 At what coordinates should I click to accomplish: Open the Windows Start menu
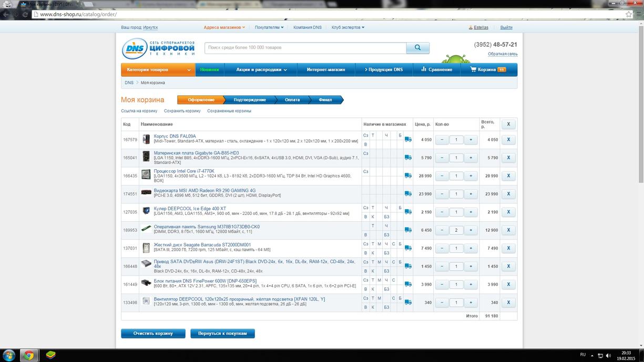(x=9, y=355)
